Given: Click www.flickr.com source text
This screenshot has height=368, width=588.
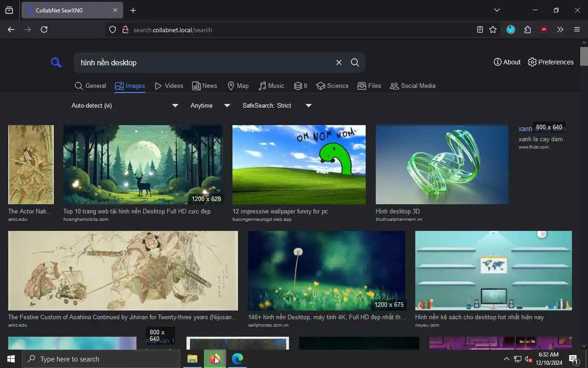Looking at the screenshot, I should coord(534,147).
